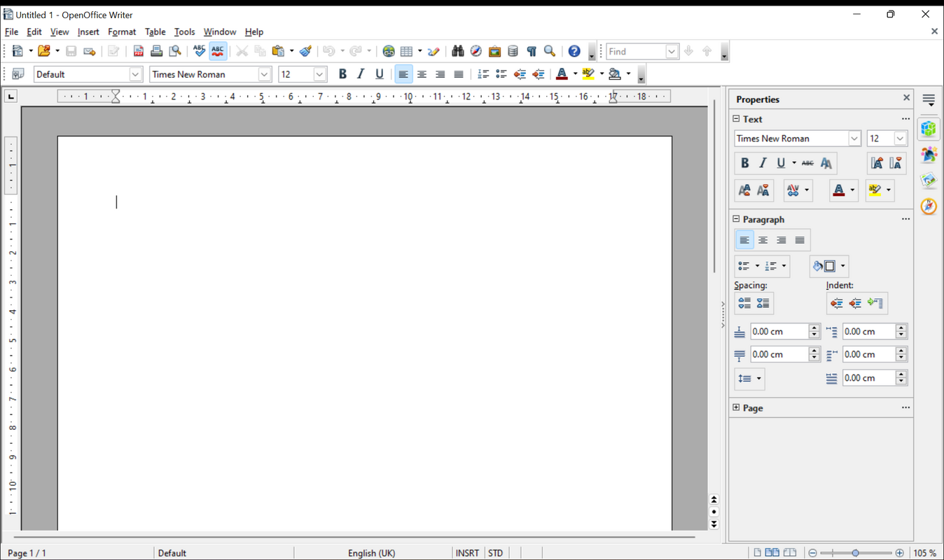Open the Window menu

pos(220,31)
